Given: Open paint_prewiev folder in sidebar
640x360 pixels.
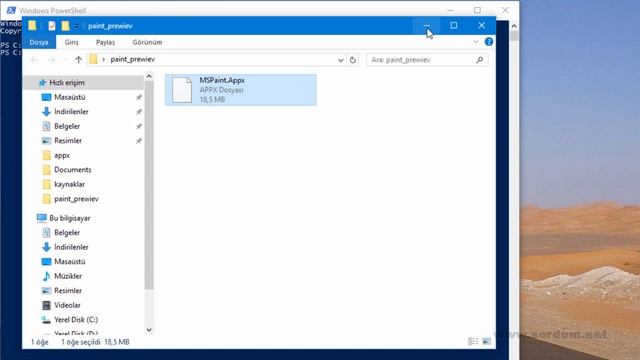Looking at the screenshot, I should (76, 199).
